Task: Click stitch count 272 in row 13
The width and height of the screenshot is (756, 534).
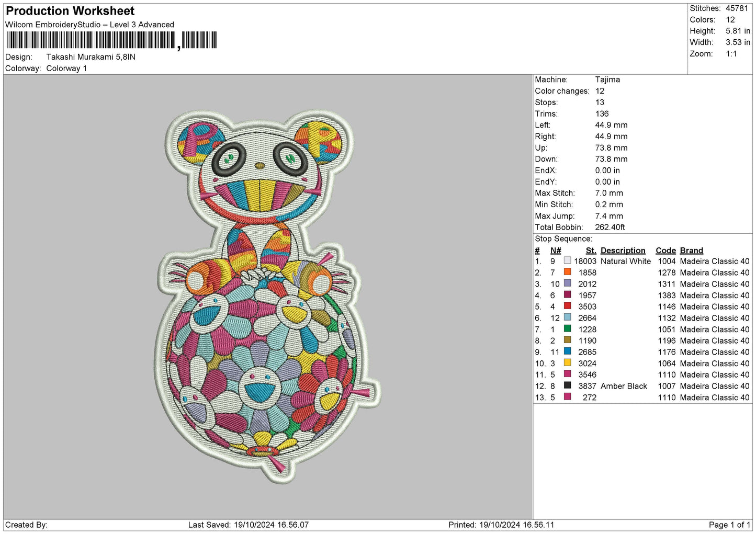Action: pos(590,397)
